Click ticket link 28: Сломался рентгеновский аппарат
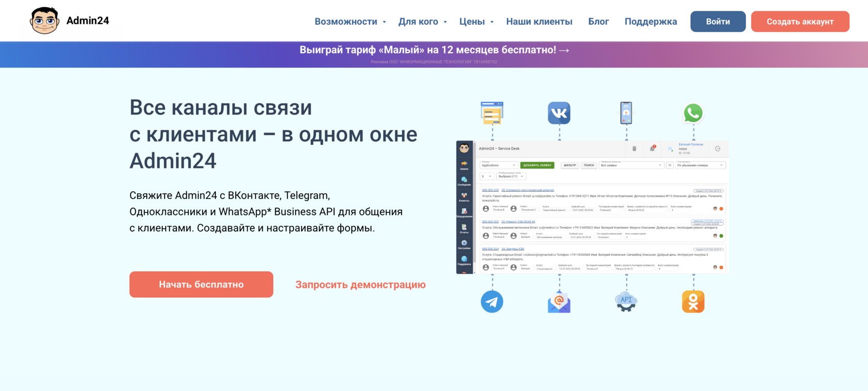 (528, 190)
